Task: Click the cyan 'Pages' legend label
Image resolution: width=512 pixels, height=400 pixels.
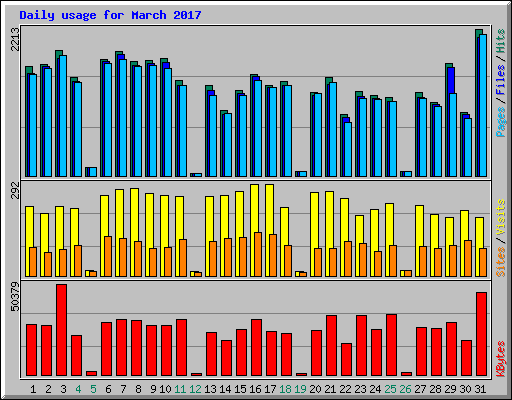Action: pyautogui.click(x=501, y=122)
